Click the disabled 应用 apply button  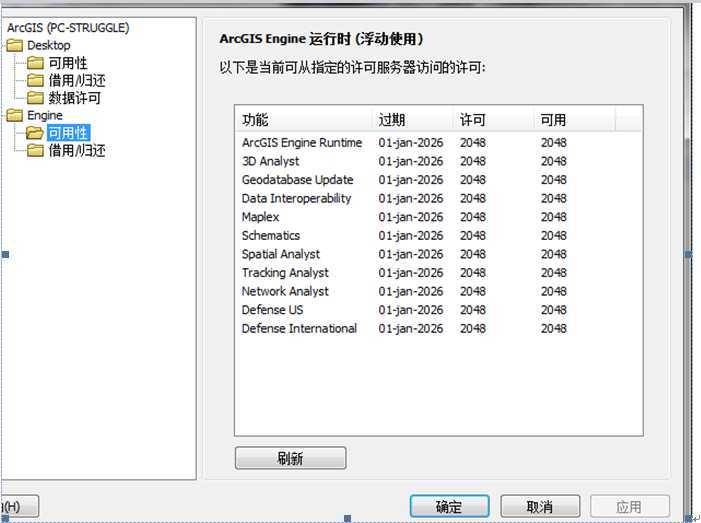[x=629, y=506]
